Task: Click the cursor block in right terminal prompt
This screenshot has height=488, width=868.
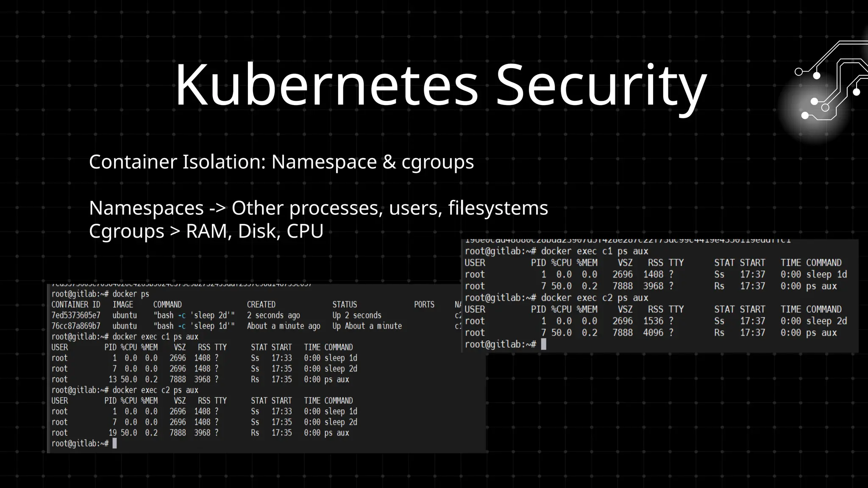Action: 544,344
